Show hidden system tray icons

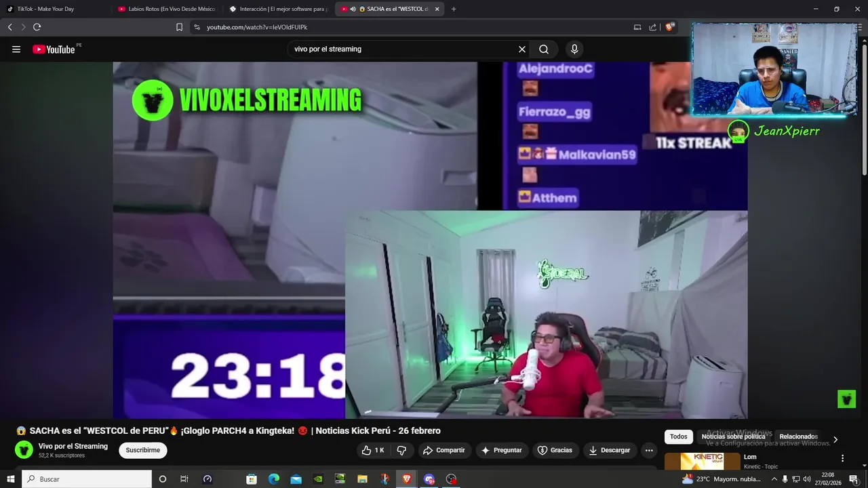774,479
